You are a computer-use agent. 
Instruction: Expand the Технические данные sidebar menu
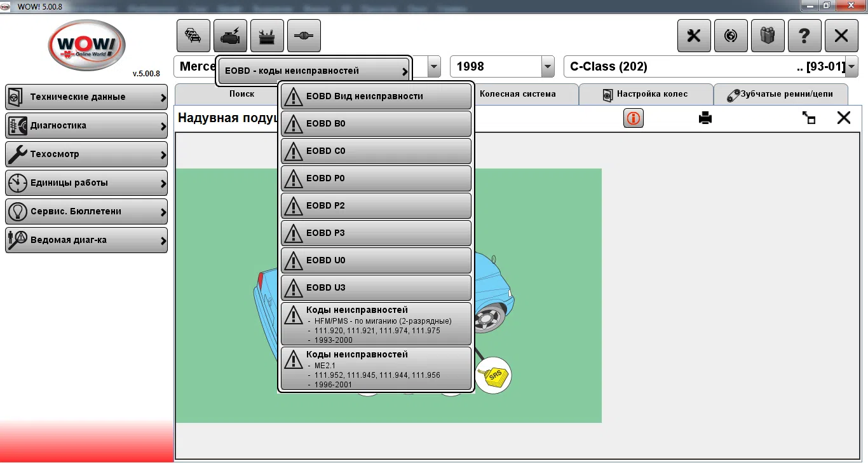[x=86, y=97]
